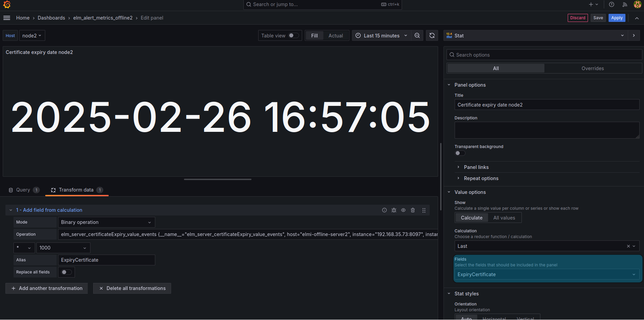Select Calculate show option
Image resolution: width=644 pixels, height=320 pixels.
point(472,218)
